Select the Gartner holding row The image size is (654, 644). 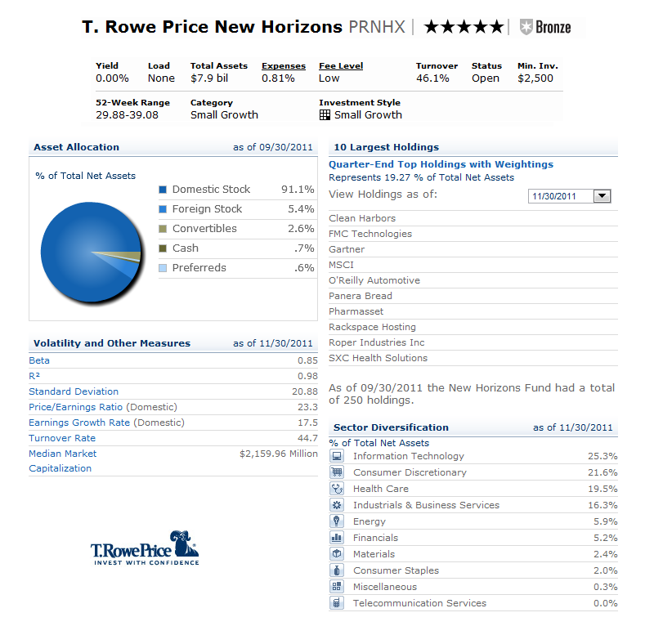473,249
